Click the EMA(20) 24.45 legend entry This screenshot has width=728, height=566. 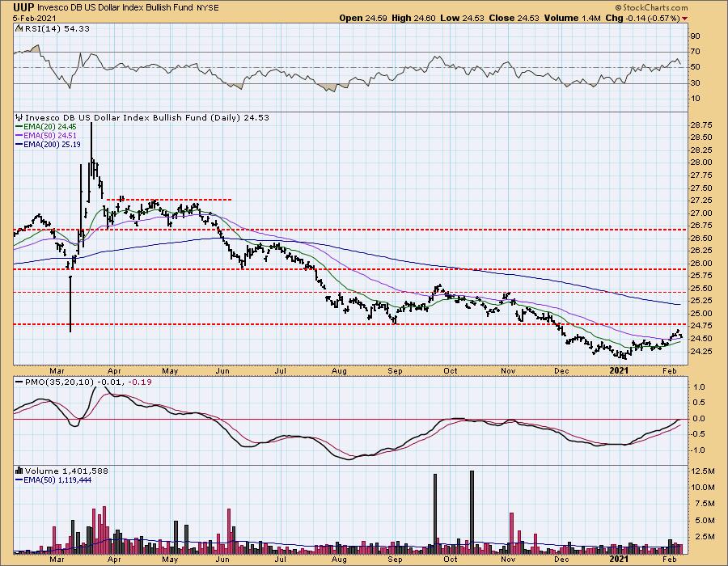(x=46, y=126)
